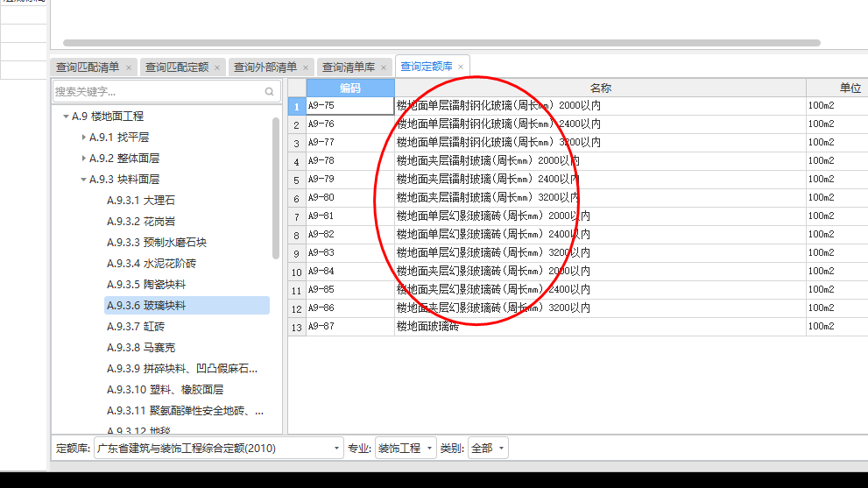868x488 pixels.
Task: Click 楼地面夹层镭射玻璃 2400以内 name cell
Action: [x=600, y=179]
